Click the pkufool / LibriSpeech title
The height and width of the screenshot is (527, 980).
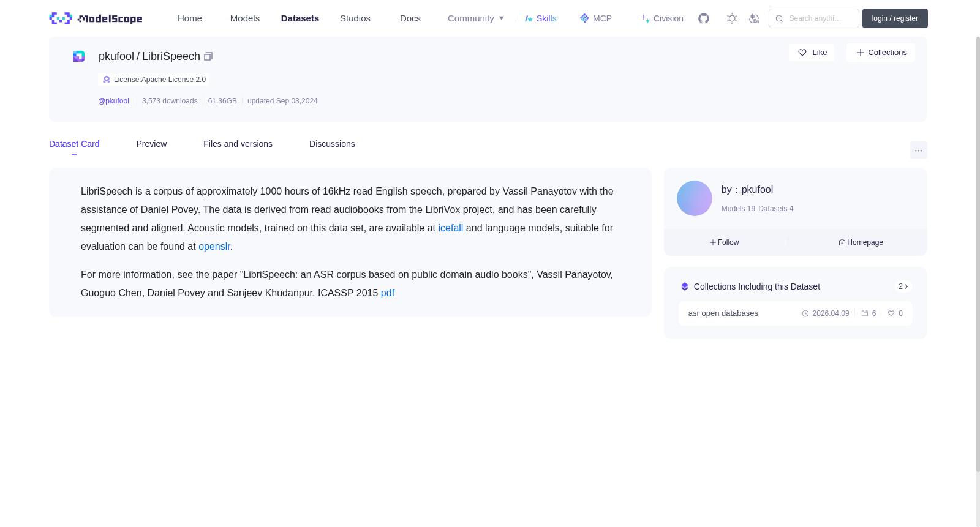[x=149, y=56]
